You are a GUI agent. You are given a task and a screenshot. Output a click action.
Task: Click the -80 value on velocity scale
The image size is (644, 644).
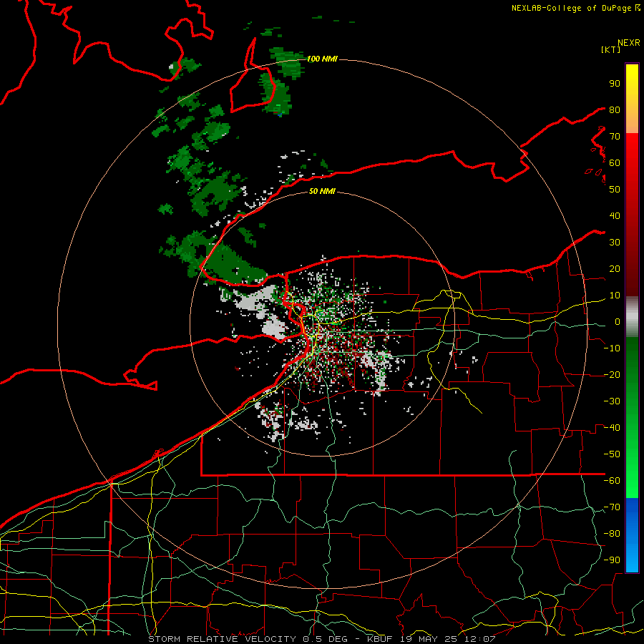tap(612, 534)
